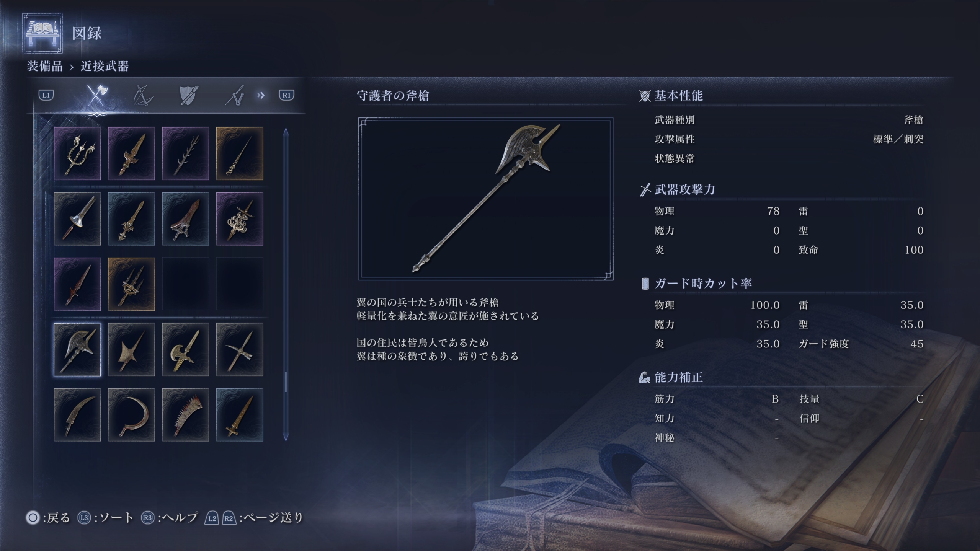Viewport: 980px width, 551px height.
Task: Click the R1 next tab button
Action: (286, 95)
